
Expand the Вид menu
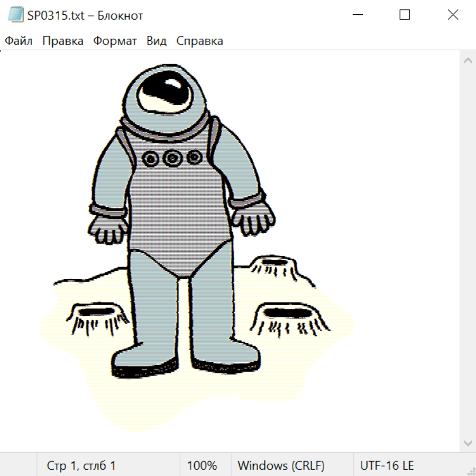coord(157,41)
